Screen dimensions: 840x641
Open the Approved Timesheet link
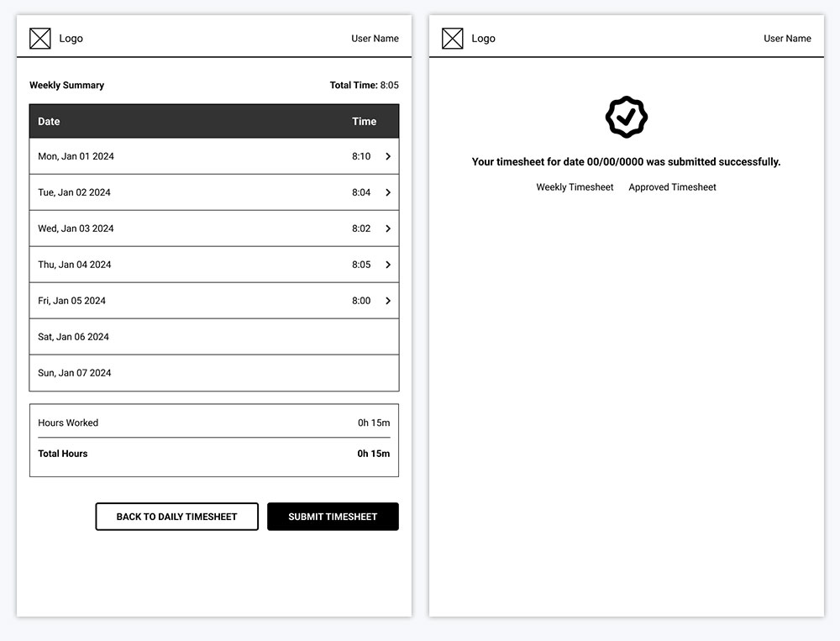coord(672,187)
